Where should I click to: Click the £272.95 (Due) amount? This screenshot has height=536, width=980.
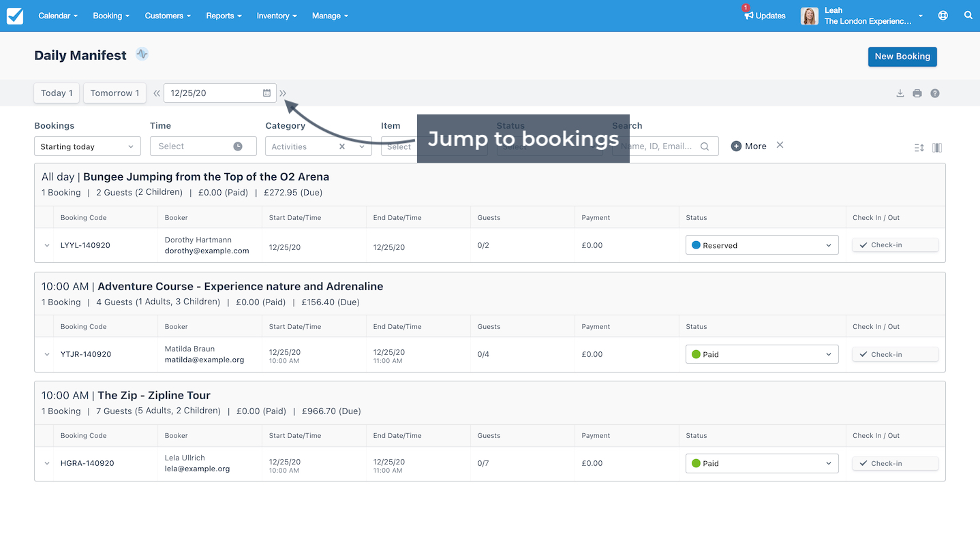pos(294,193)
